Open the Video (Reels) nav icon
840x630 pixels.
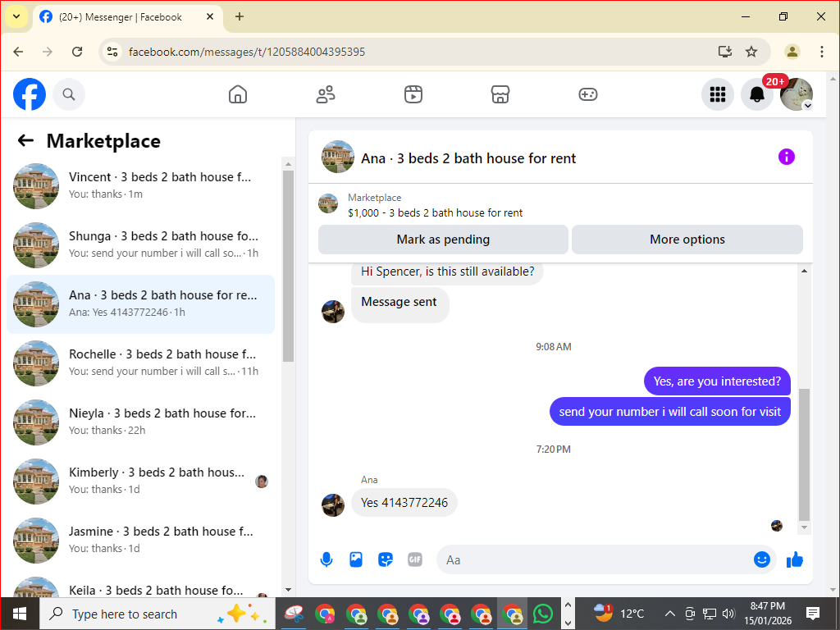click(x=413, y=94)
